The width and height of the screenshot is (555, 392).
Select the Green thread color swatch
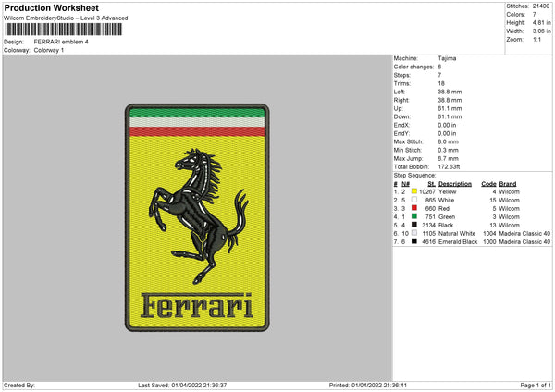point(414,216)
